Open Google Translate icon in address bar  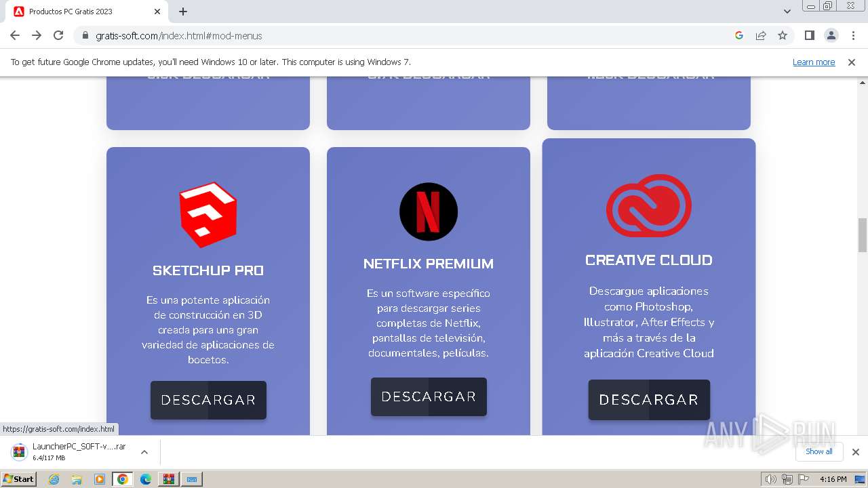click(x=739, y=35)
